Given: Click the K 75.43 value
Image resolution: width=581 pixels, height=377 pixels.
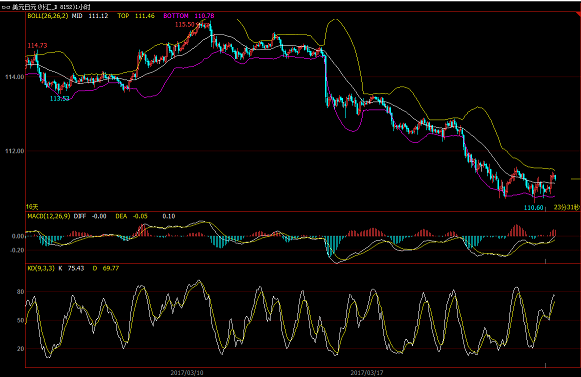Looking at the screenshot, I should [72, 268].
